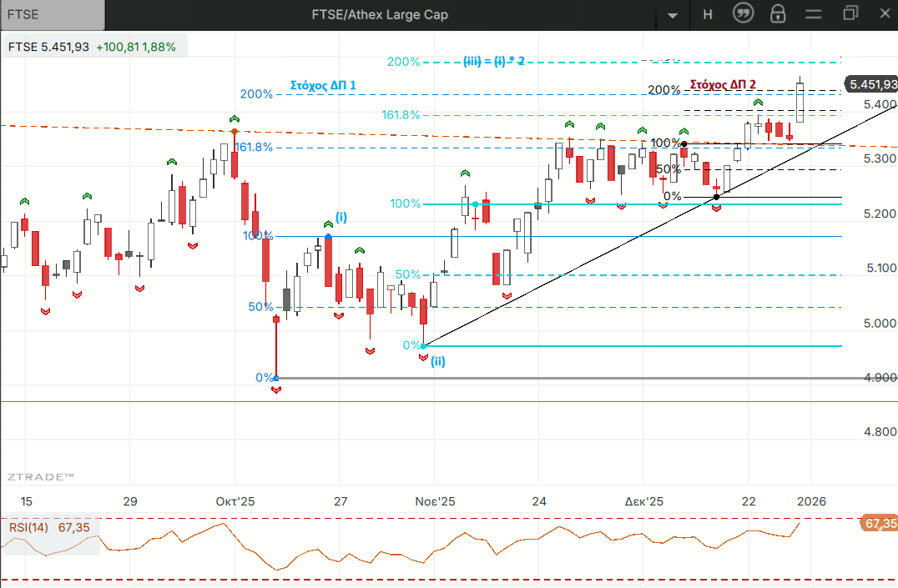Viewport: 898px width, 588px height.
Task: Click the FTSE 5.451,93 price legend
Action: 92,47
